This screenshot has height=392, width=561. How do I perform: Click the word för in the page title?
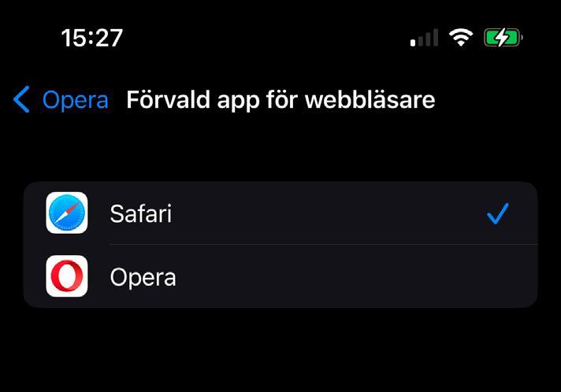(x=282, y=98)
